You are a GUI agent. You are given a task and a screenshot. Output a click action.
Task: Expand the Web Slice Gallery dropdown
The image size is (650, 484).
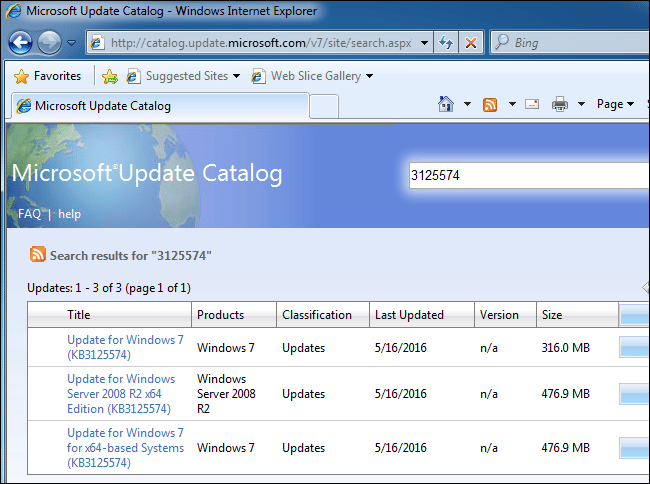(x=369, y=76)
